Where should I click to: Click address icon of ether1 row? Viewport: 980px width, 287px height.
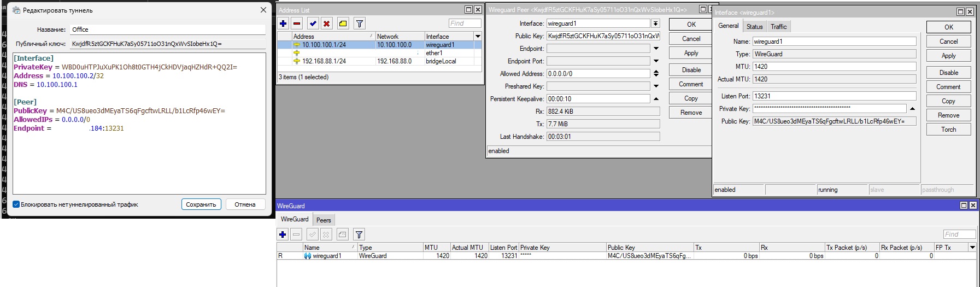tap(297, 53)
